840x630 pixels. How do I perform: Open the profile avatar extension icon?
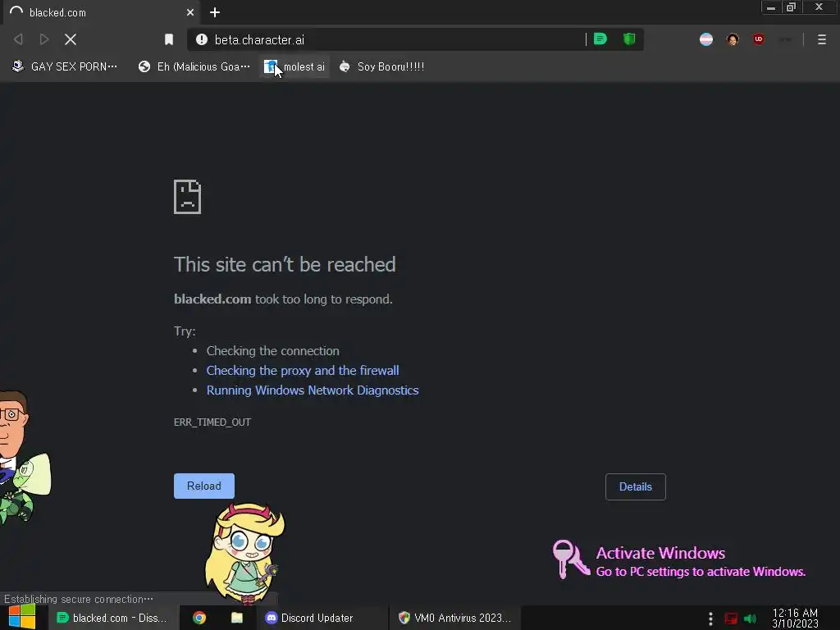[733, 39]
